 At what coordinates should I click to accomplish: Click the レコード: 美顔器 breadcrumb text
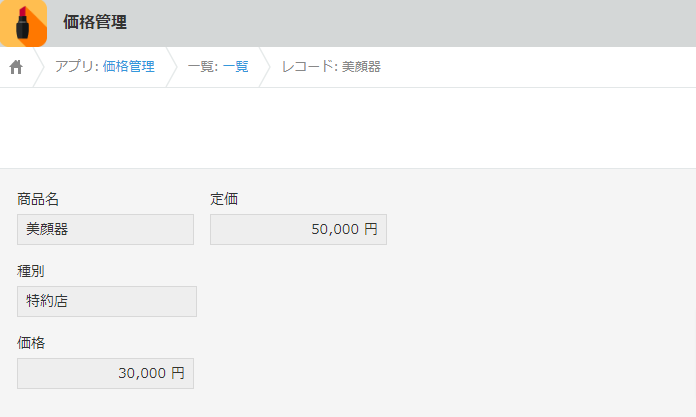pyautogui.click(x=331, y=67)
